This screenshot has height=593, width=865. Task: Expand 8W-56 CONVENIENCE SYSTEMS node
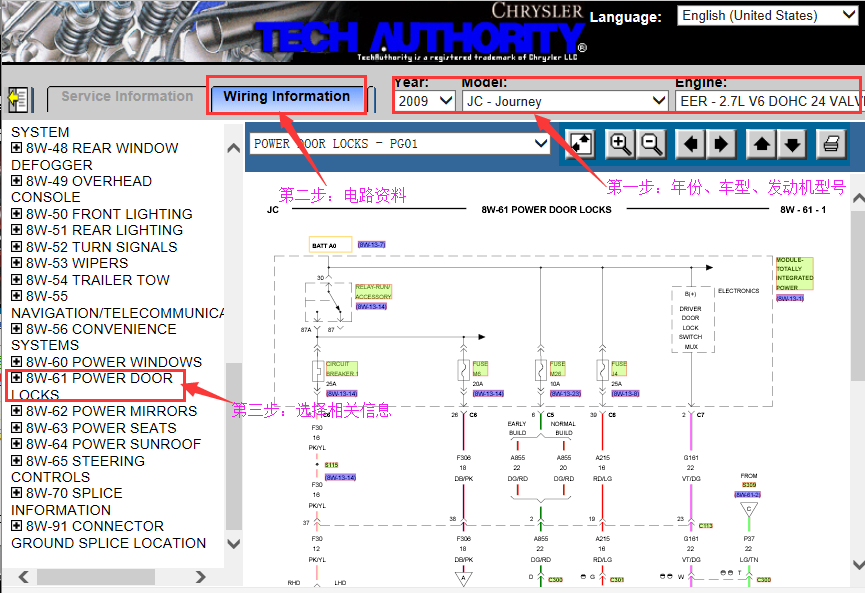pos(17,329)
